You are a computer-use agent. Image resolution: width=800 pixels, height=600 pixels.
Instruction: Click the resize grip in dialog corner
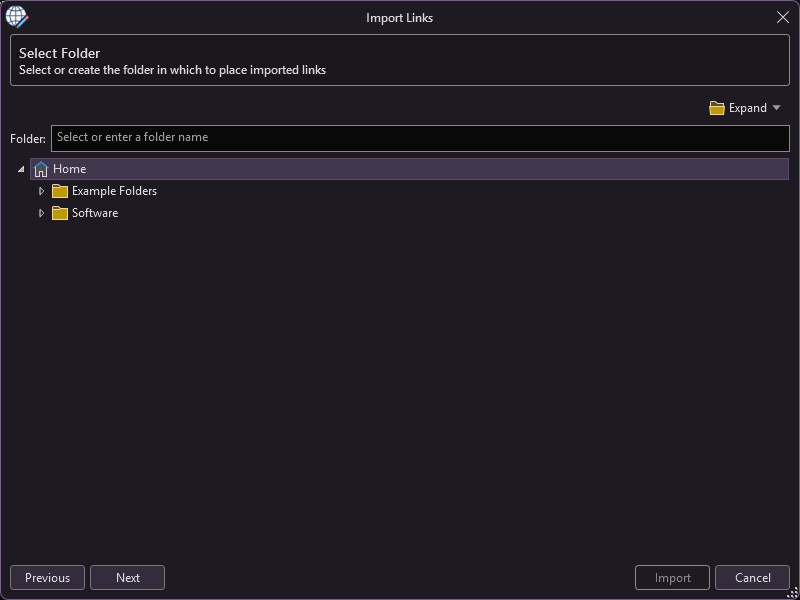(793, 593)
